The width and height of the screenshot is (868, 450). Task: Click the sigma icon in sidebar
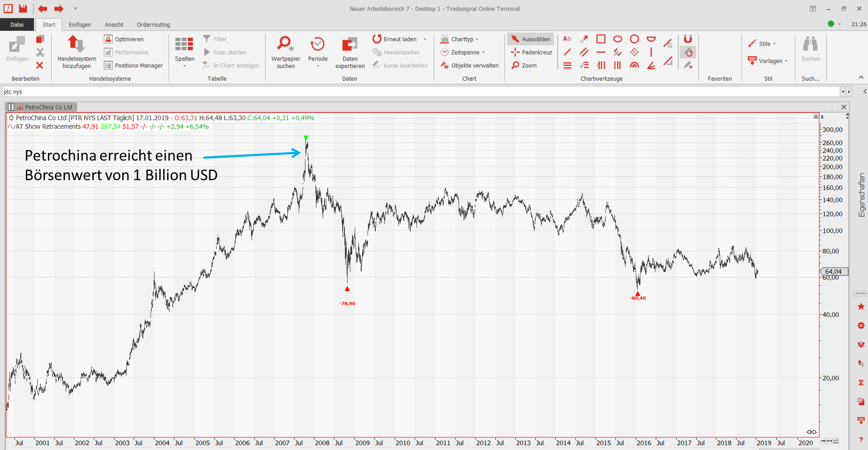[861, 383]
